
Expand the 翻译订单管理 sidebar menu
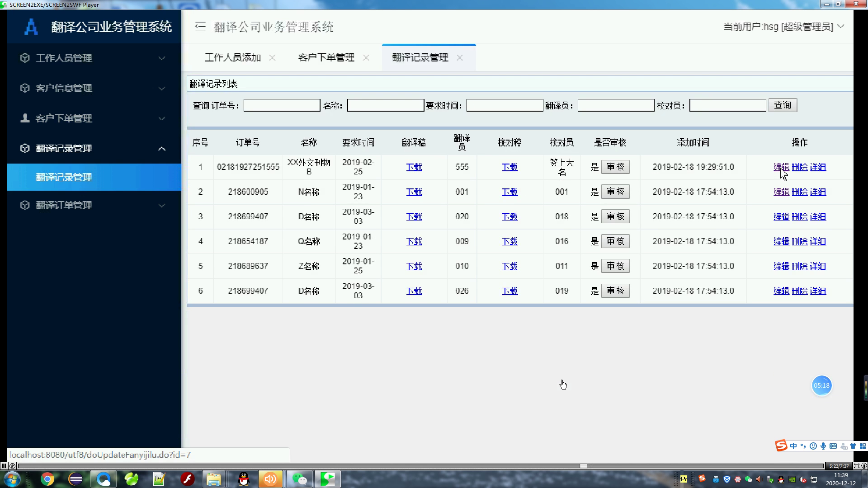[x=94, y=205]
